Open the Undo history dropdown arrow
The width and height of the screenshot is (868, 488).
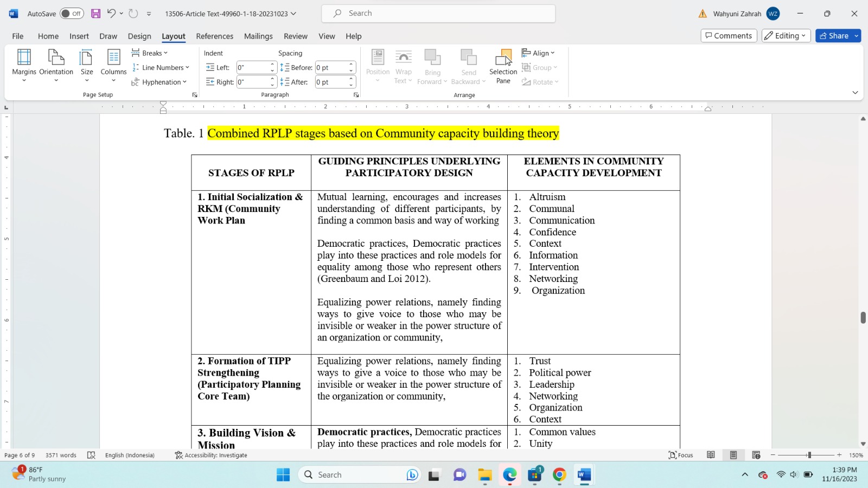tap(122, 14)
